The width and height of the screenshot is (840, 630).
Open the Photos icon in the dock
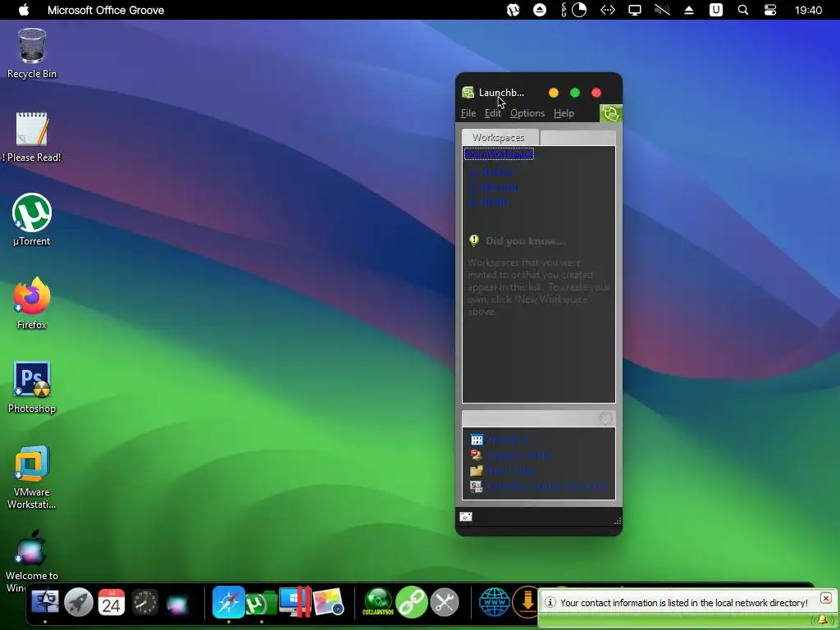pos(328,603)
